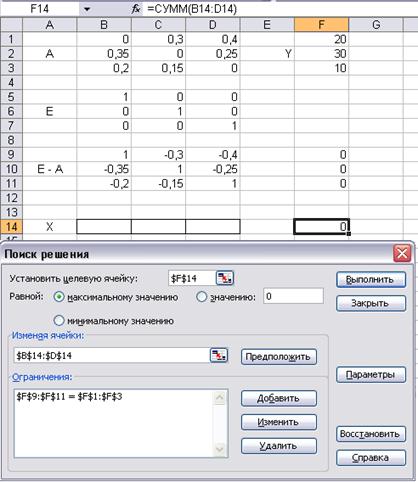This screenshot has width=418, height=482.
Task: Select column C header
Action: point(158,25)
